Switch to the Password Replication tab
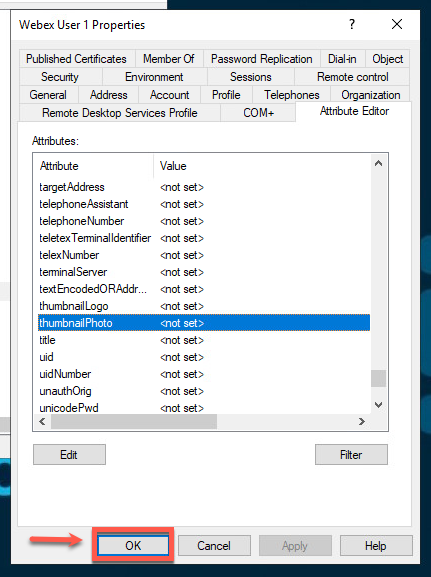The image size is (431, 577). coord(262,59)
